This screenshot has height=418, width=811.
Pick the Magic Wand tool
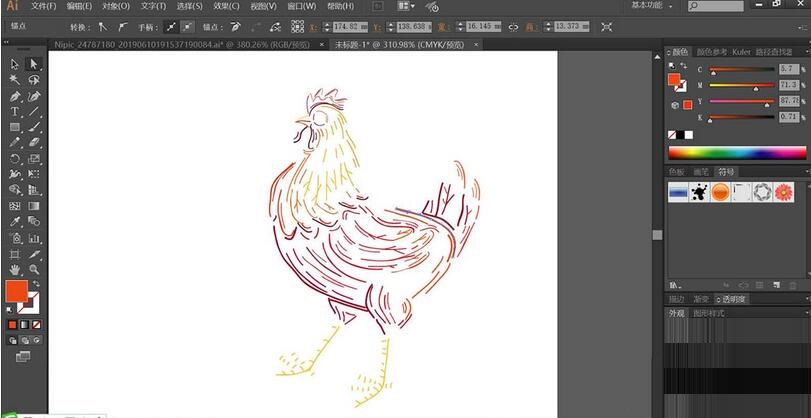click(x=15, y=80)
